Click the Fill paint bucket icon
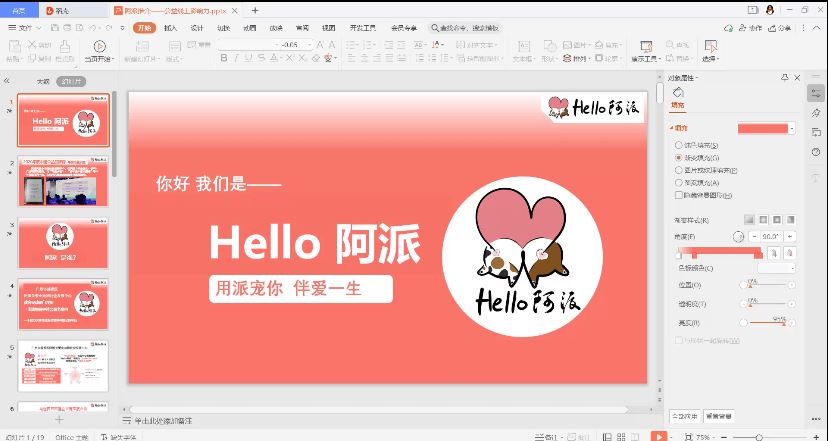The height and width of the screenshot is (441, 828). pos(678,93)
